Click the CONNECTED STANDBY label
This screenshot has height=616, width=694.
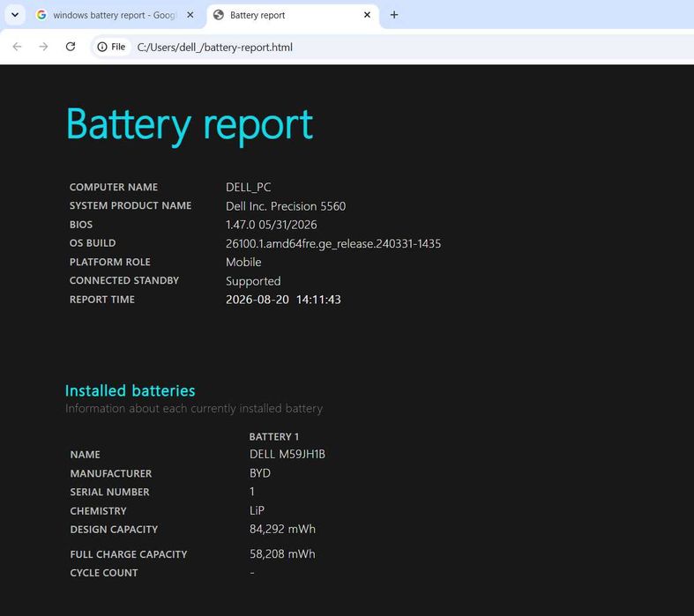(x=124, y=281)
